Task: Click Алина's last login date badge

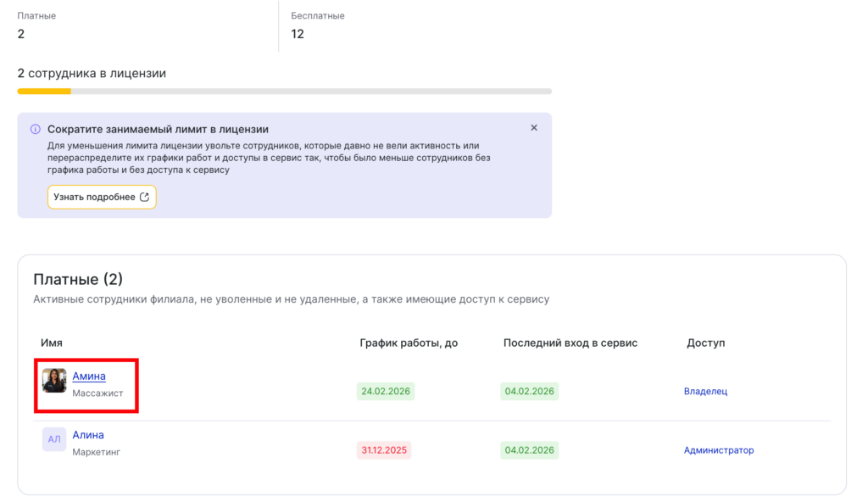Action: [529, 450]
